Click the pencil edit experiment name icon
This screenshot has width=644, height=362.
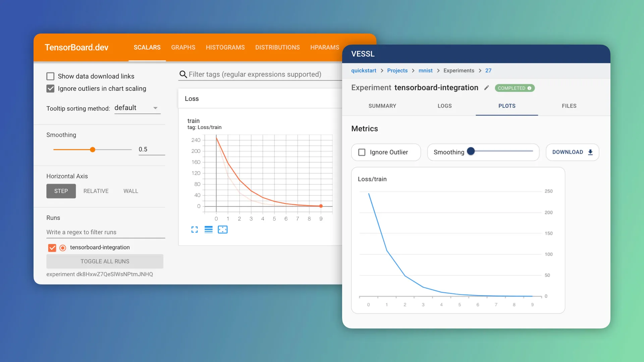pyautogui.click(x=486, y=88)
